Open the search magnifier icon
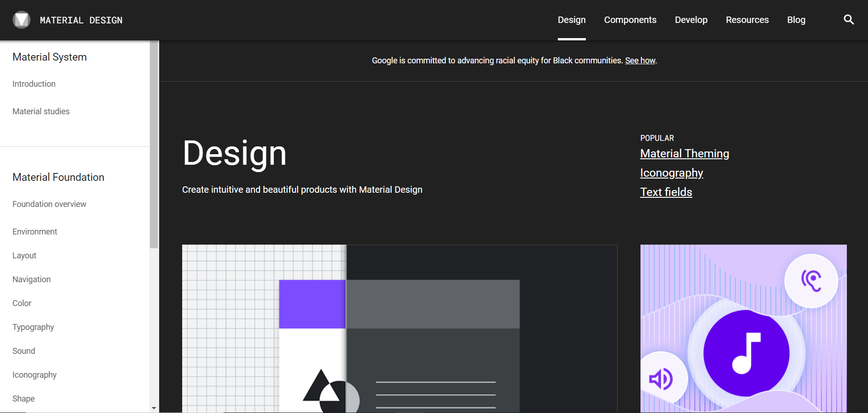868x413 pixels. pos(849,20)
